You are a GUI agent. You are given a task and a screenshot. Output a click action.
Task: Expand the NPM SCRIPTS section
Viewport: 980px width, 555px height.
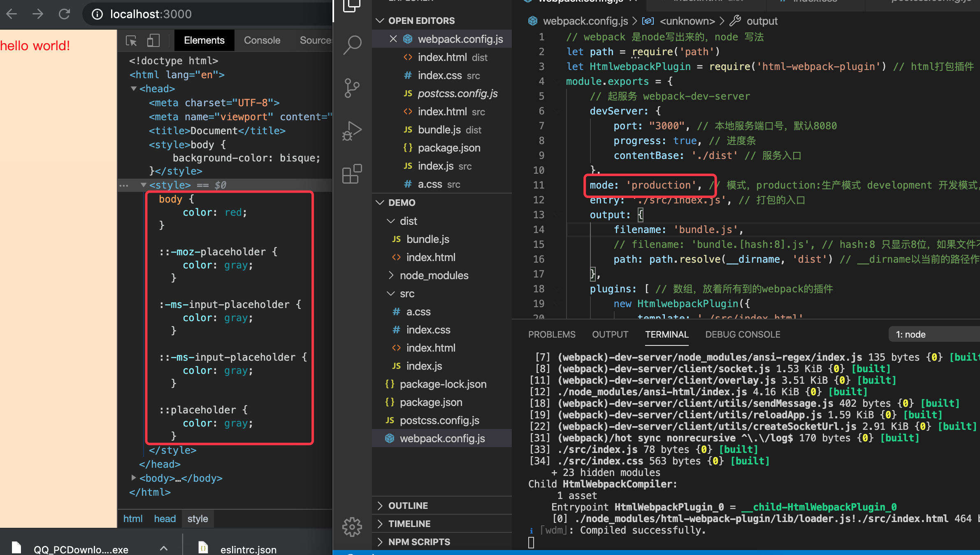tap(442, 542)
